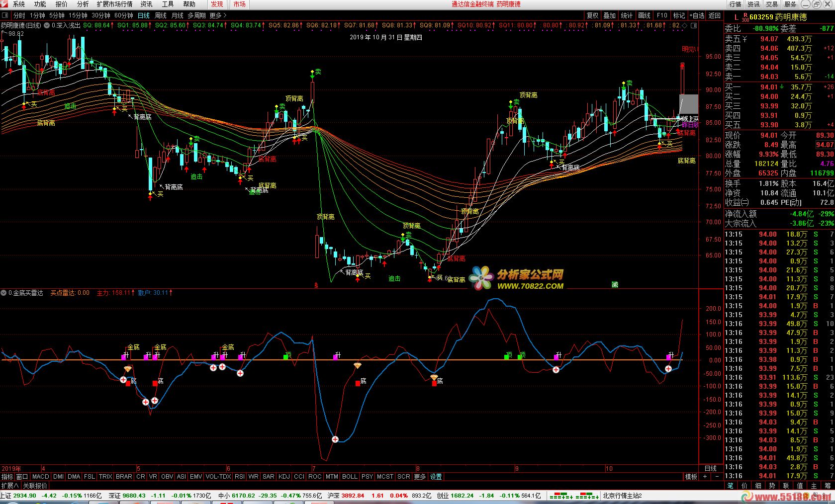835x504 pixels.
Task: Select the 60分钟 period
Action: coord(124,16)
